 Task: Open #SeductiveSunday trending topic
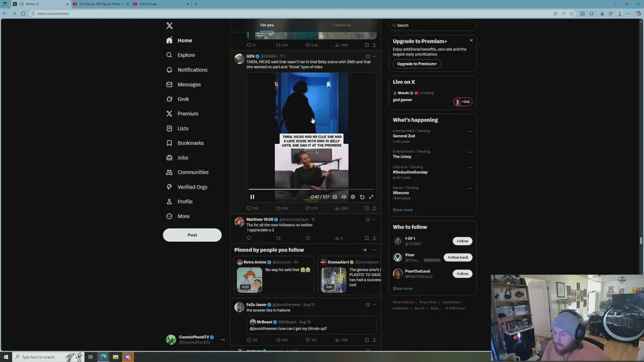(x=410, y=172)
